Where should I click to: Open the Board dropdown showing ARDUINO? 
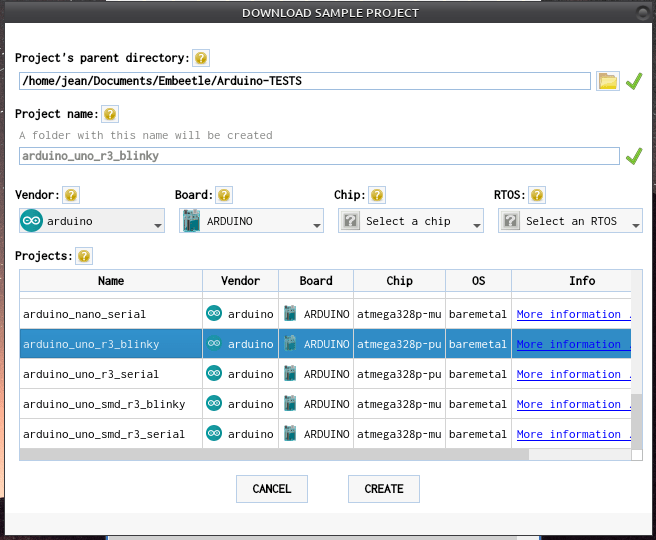pyautogui.click(x=251, y=220)
